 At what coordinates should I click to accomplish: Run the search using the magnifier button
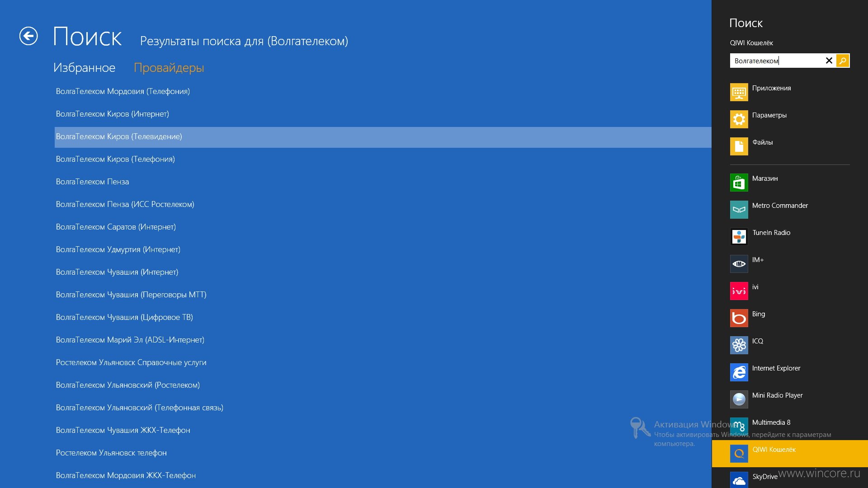tap(843, 61)
